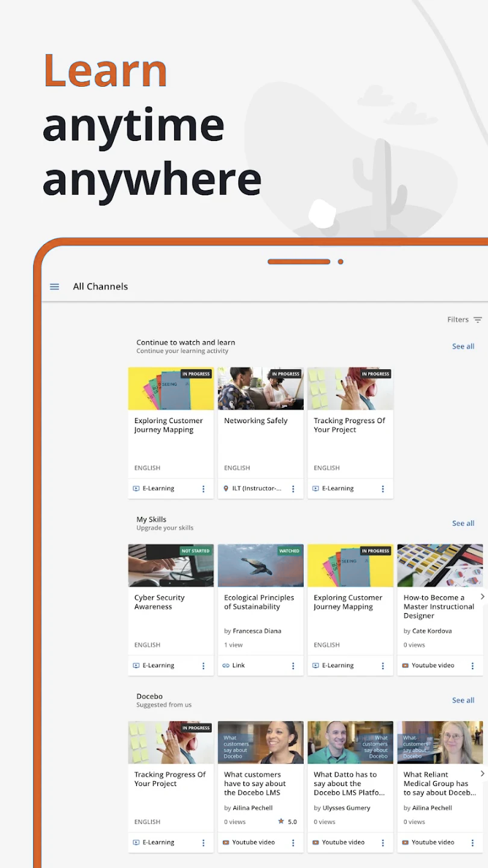Open options menu for Networking Safely card
Viewport: 488px width, 868px height.
(293, 489)
